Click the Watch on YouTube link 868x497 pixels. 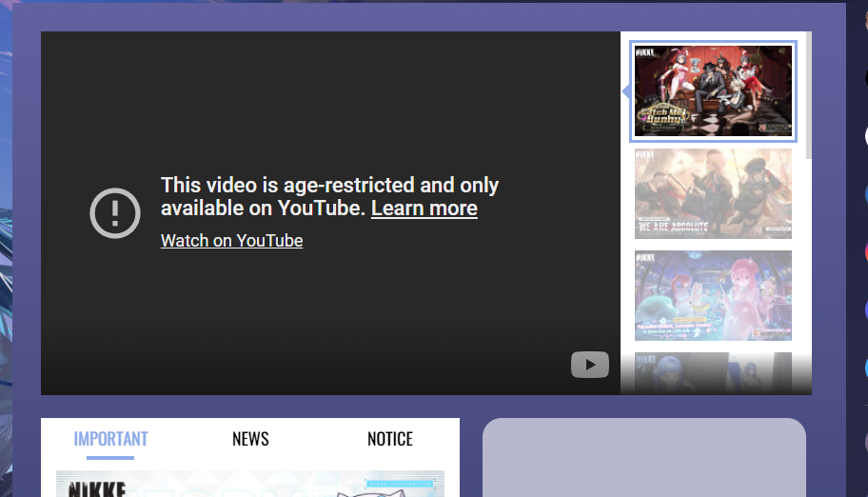point(231,241)
